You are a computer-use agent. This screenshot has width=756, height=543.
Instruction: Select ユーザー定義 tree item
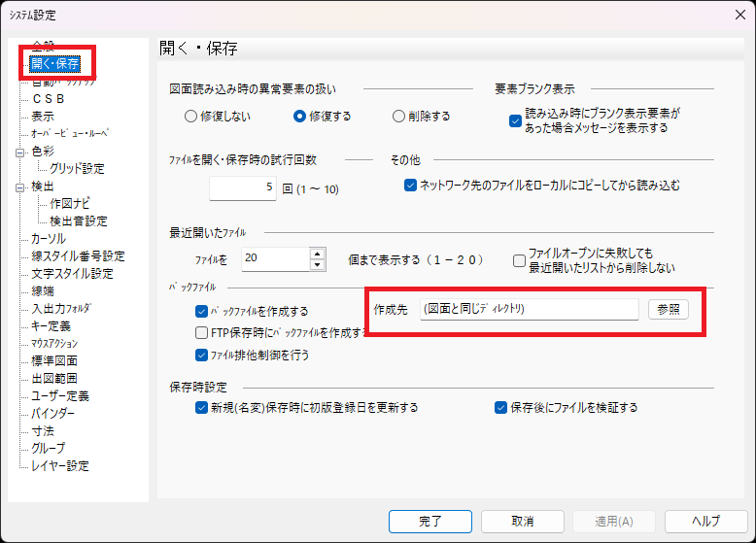point(60,396)
